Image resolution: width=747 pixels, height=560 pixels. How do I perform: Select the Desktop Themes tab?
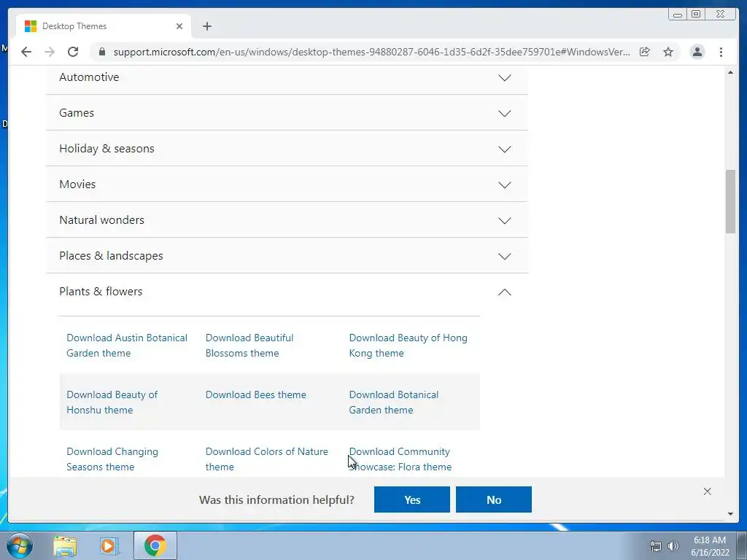click(104, 26)
